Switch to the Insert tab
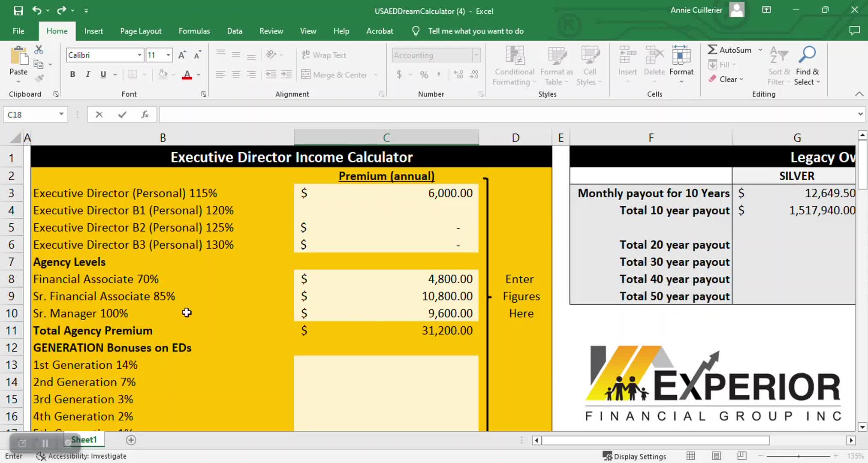The image size is (868, 463). [93, 31]
